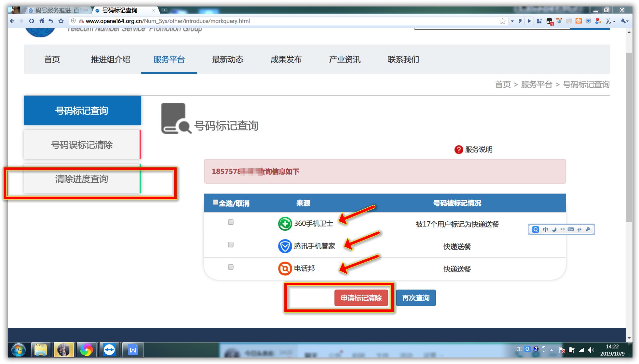639x364 pixels.
Task: Click the 电话邦 source icon
Action: [284, 268]
